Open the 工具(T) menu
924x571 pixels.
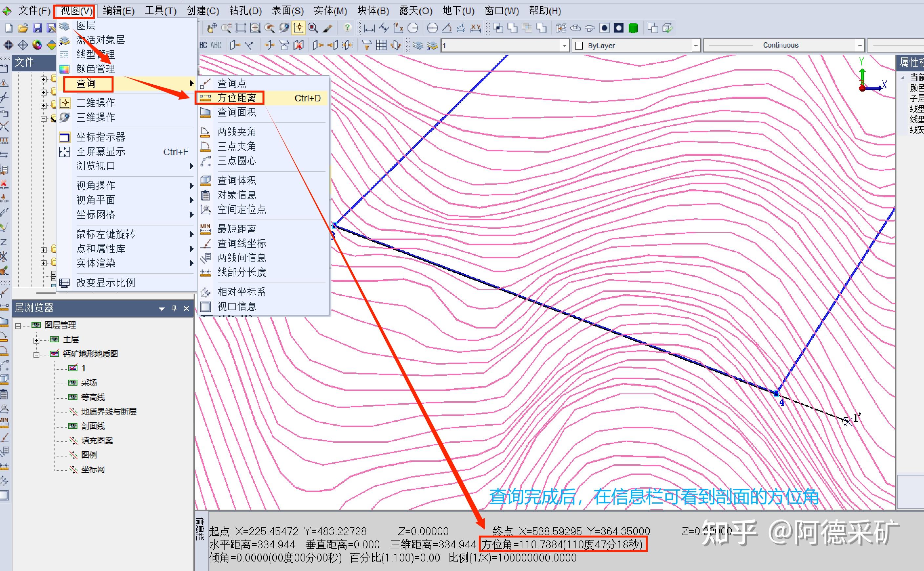pos(160,11)
